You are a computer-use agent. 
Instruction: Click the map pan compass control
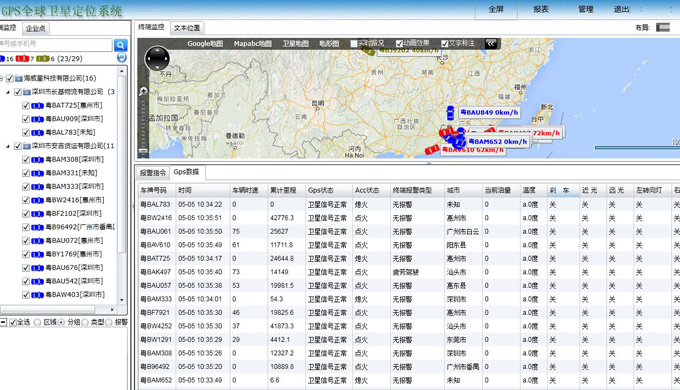pos(157,58)
